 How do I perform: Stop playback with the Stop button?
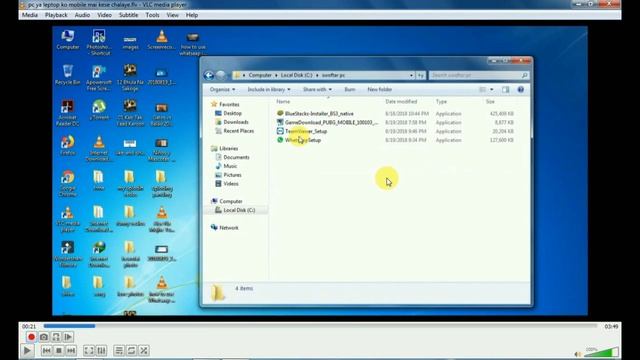[59, 351]
